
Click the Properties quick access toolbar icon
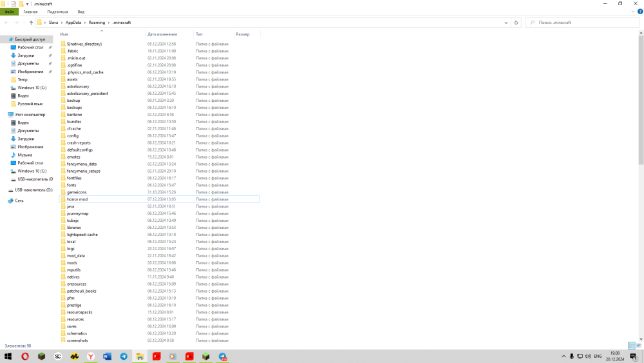click(x=14, y=4)
